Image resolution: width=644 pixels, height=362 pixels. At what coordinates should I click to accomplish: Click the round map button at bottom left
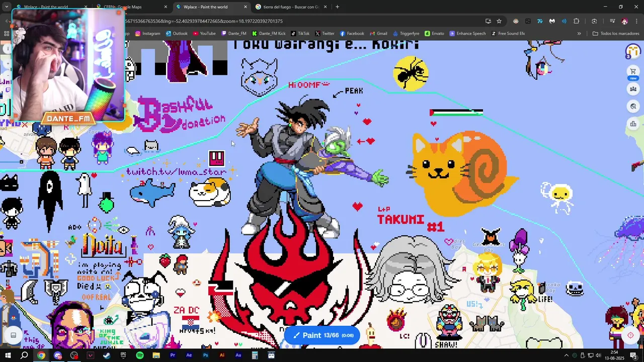click(14, 335)
